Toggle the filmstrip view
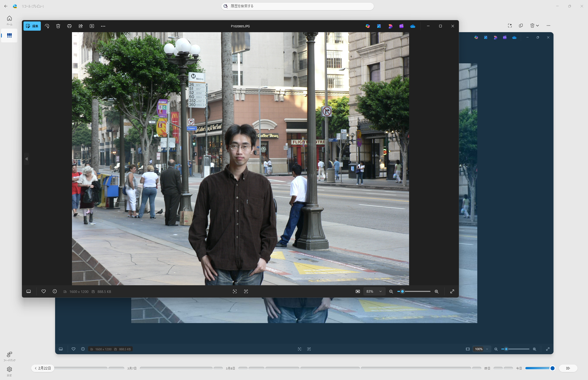Image resolution: width=588 pixels, height=380 pixels. (x=28, y=291)
